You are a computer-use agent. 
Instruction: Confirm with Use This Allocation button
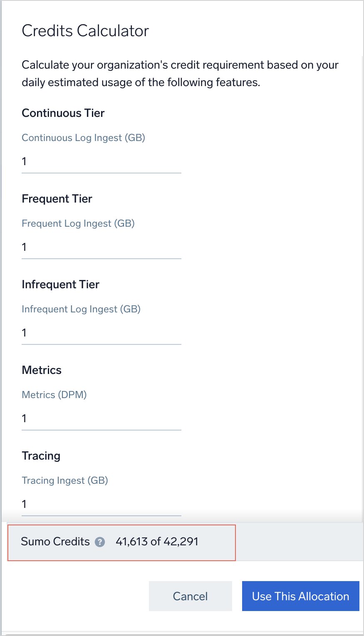[x=300, y=596]
